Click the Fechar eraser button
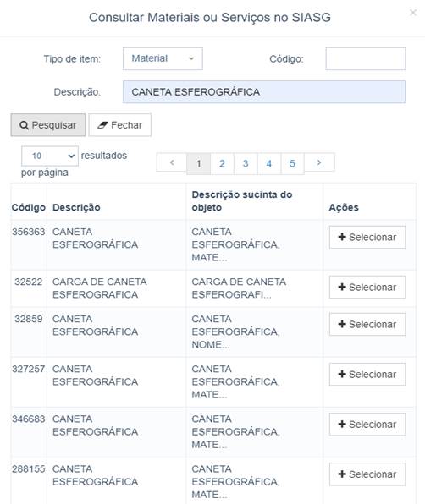The width and height of the screenshot is (425, 504). [119, 125]
